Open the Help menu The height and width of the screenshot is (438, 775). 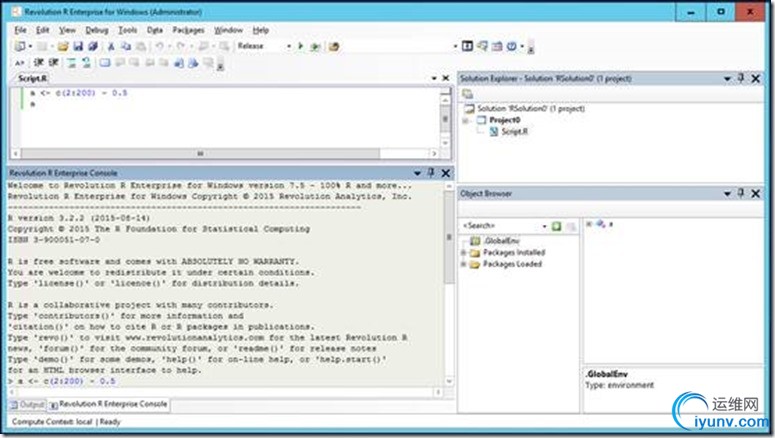click(x=260, y=30)
